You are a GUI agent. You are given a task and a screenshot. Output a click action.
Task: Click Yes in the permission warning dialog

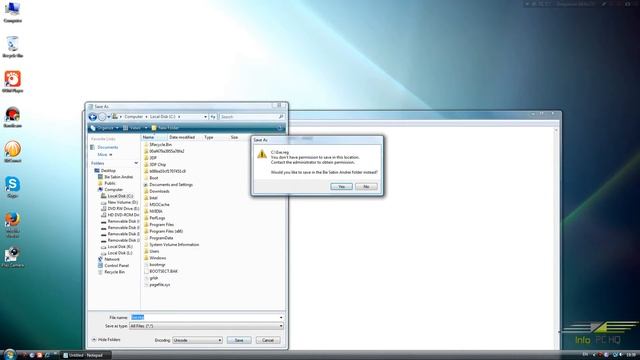(x=341, y=187)
